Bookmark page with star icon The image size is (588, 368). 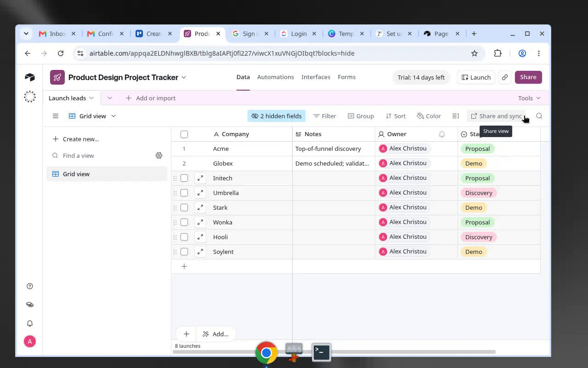475,53
